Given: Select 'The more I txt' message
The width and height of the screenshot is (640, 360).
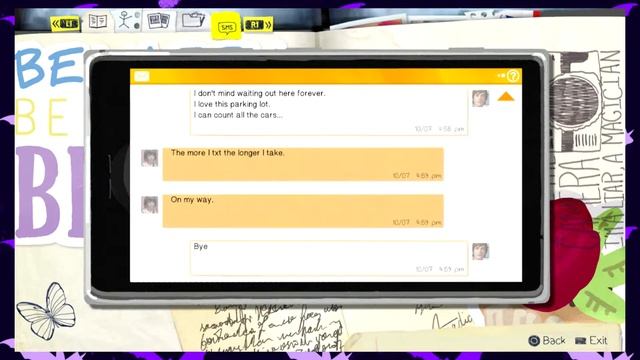Looking at the screenshot, I should [303, 164].
